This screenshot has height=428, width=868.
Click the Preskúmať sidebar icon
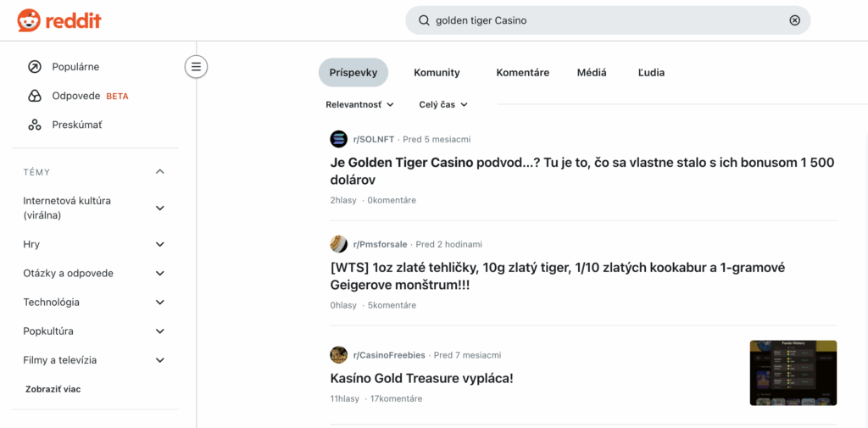click(x=35, y=125)
